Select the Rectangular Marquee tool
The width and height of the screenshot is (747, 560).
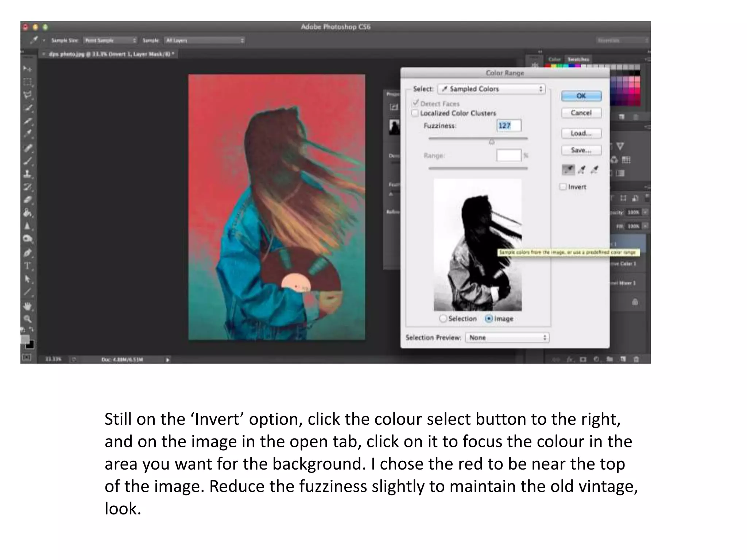point(27,82)
